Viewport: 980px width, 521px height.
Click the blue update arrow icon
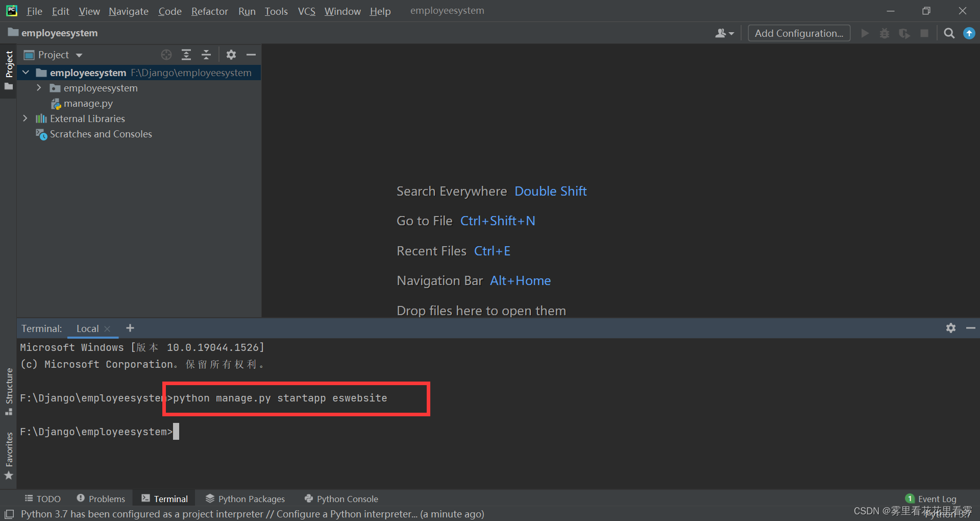point(969,33)
